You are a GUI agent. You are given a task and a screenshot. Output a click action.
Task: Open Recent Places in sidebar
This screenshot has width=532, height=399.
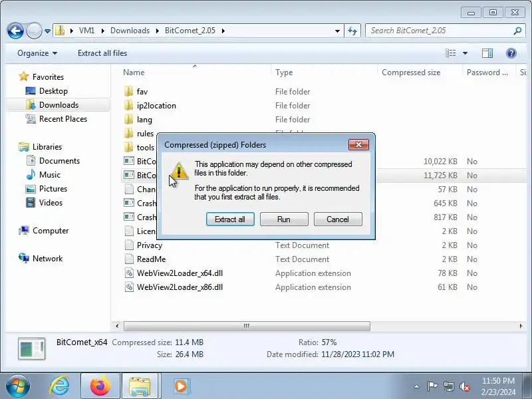[63, 119]
